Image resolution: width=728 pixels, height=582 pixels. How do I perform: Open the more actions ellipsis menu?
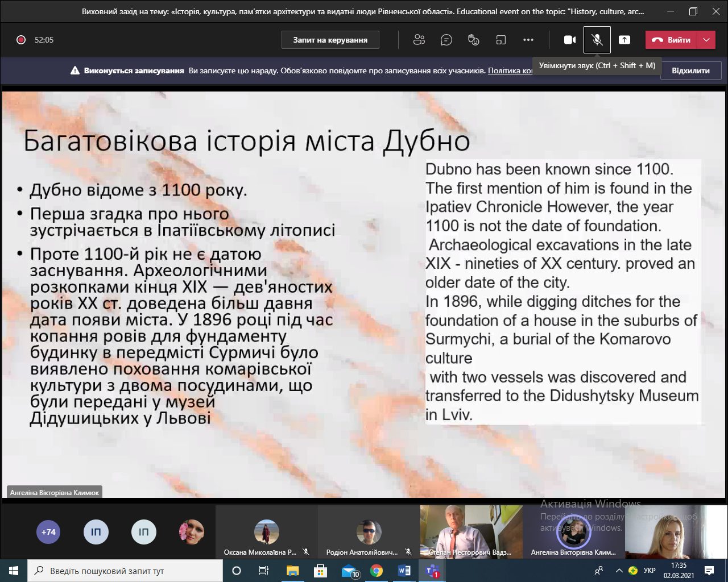tap(528, 40)
